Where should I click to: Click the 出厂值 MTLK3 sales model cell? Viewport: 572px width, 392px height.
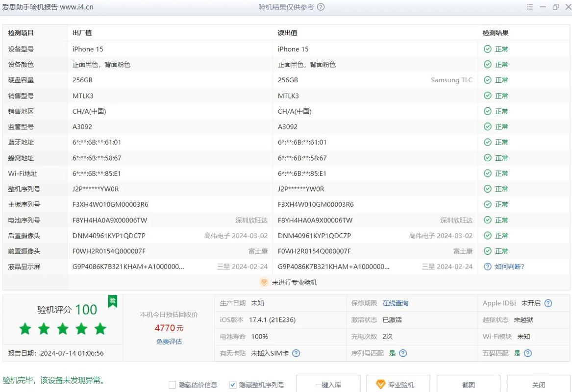[x=83, y=96]
